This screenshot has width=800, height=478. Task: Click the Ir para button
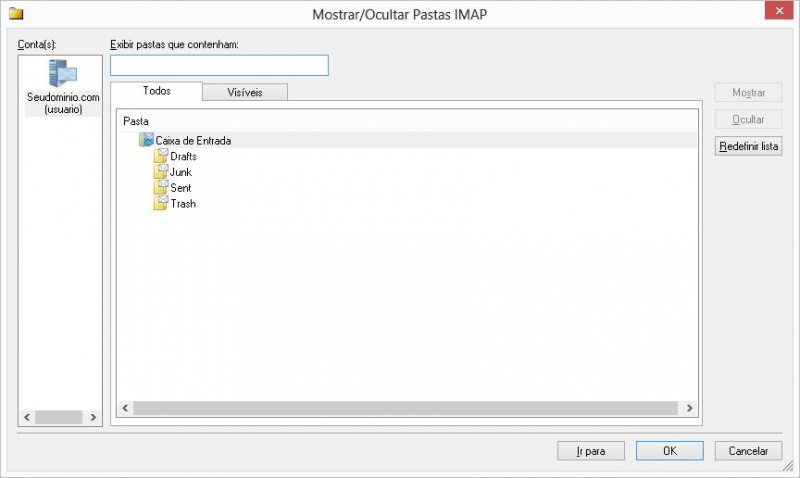coord(590,451)
